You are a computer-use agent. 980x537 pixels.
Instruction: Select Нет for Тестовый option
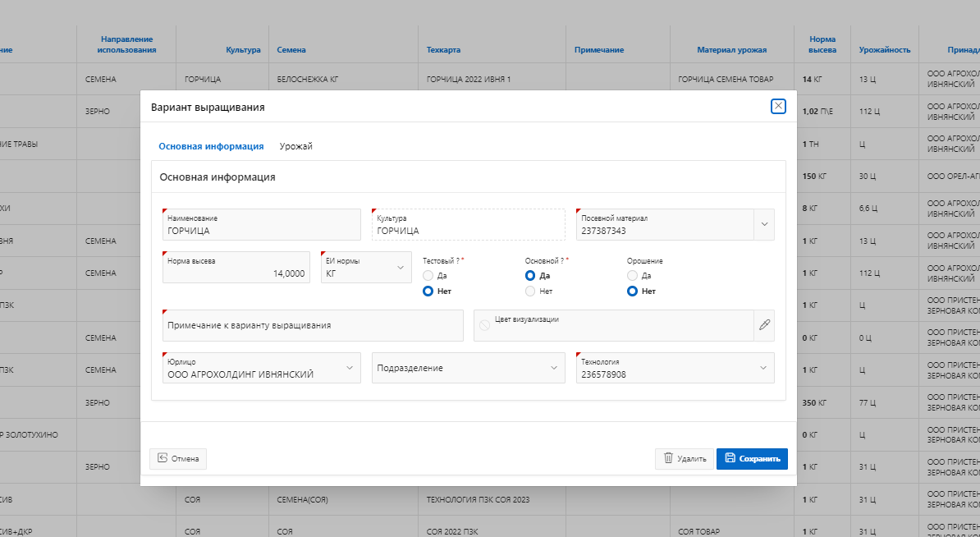[x=428, y=291]
